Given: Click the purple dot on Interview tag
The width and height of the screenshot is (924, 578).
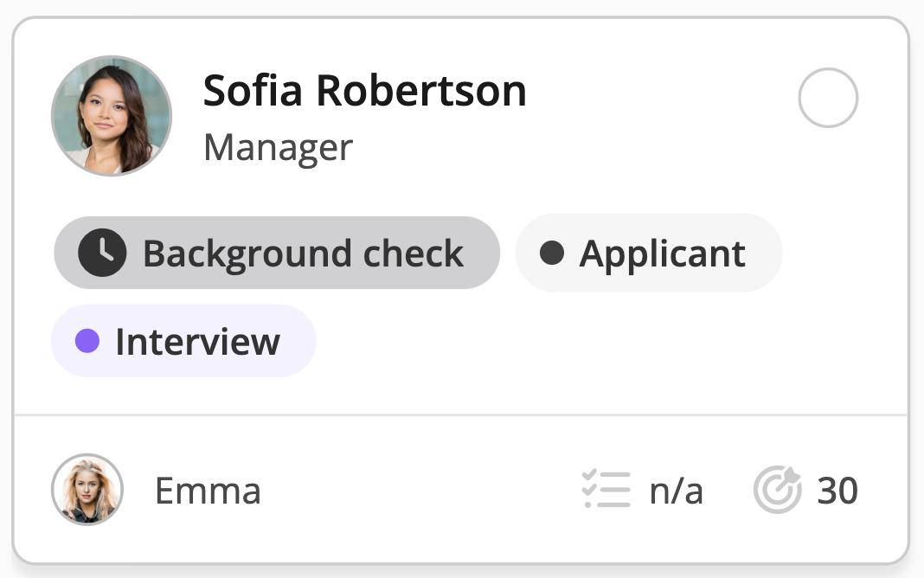Looking at the screenshot, I should point(87,342).
